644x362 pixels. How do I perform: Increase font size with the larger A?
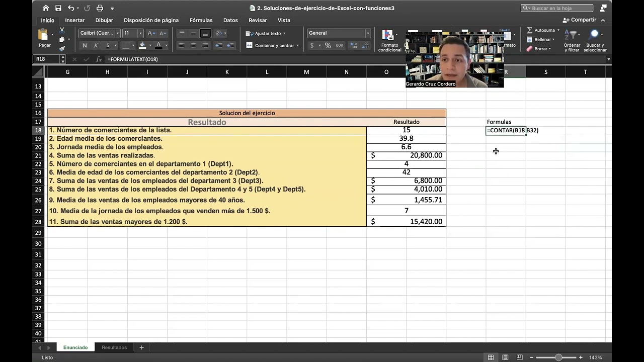click(x=151, y=33)
